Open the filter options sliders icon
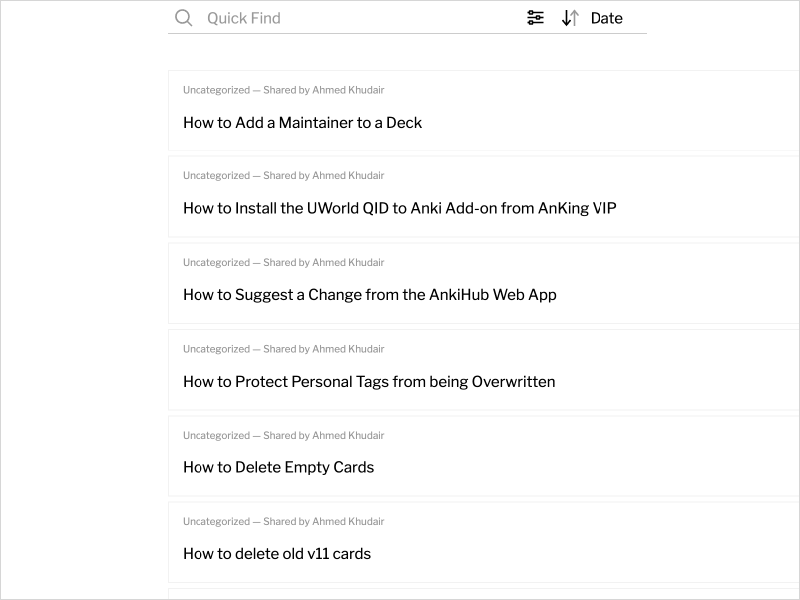 click(535, 18)
